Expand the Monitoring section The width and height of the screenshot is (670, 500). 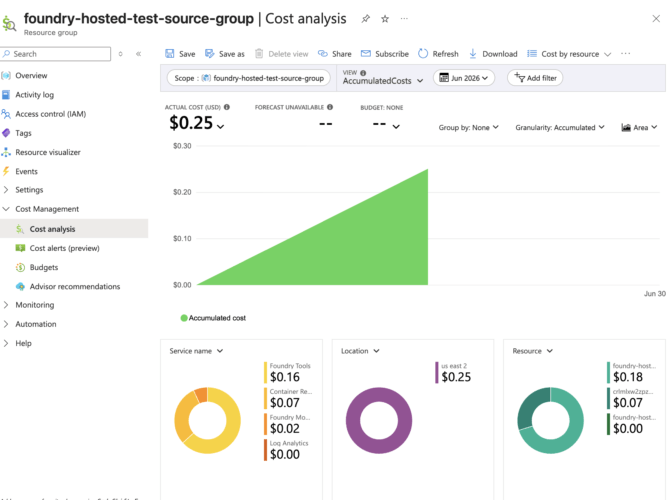6,305
